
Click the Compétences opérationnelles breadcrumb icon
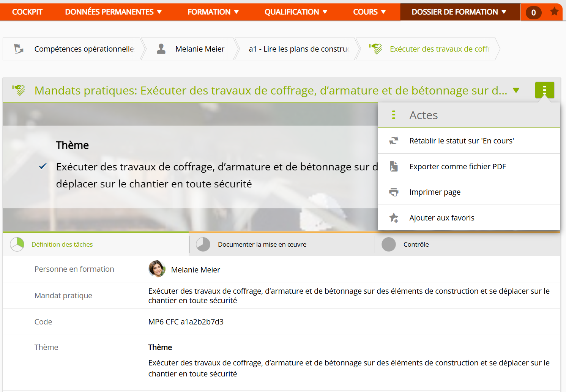19,49
